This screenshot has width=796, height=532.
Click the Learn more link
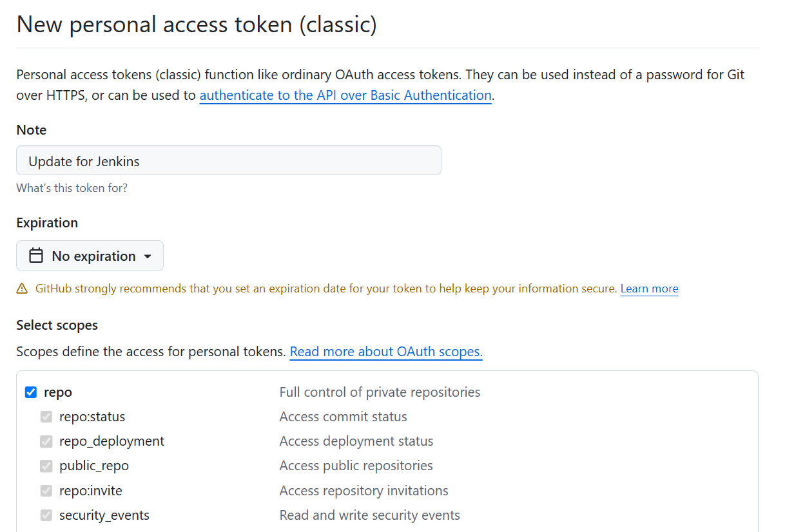pyautogui.click(x=649, y=289)
